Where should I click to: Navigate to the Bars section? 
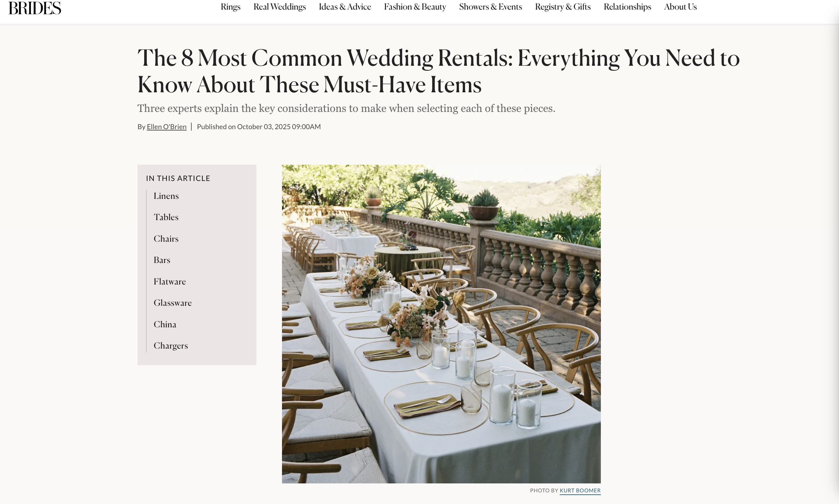(x=162, y=260)
